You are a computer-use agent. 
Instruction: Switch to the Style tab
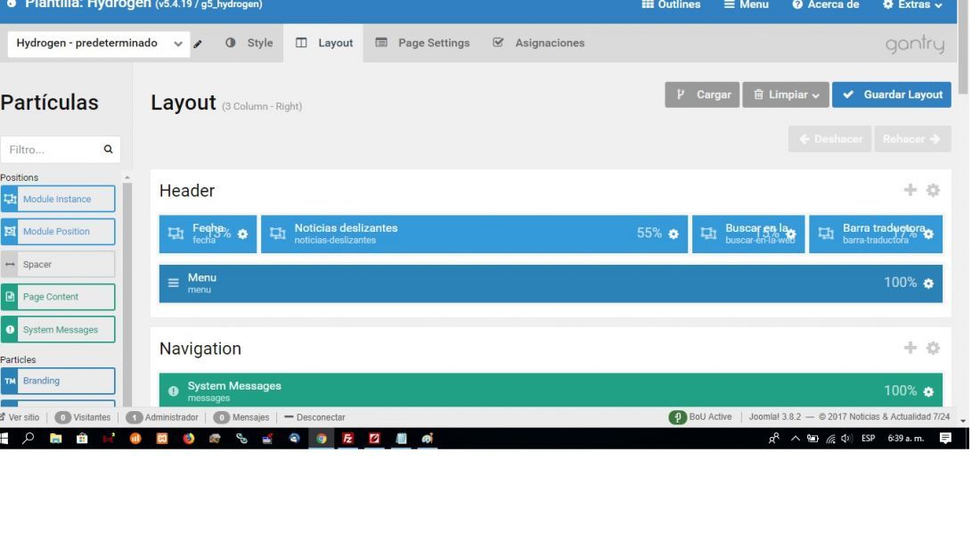249,43
